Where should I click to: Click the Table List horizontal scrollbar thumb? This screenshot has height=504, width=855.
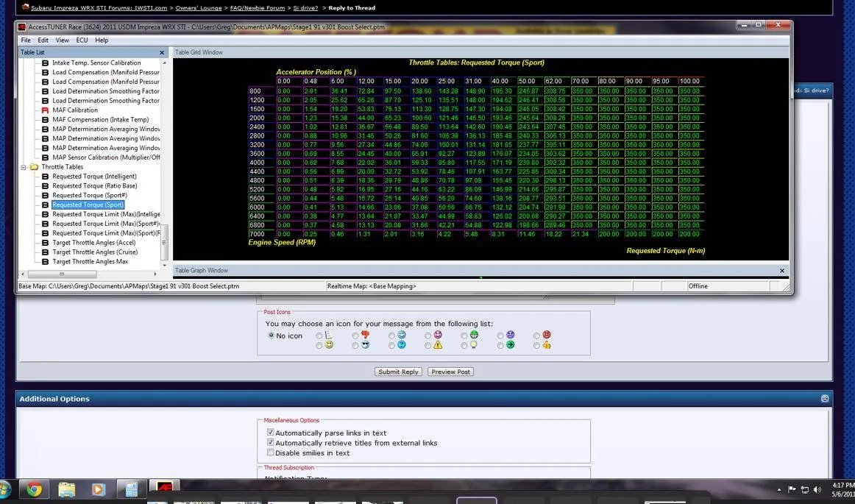(62, 274)
